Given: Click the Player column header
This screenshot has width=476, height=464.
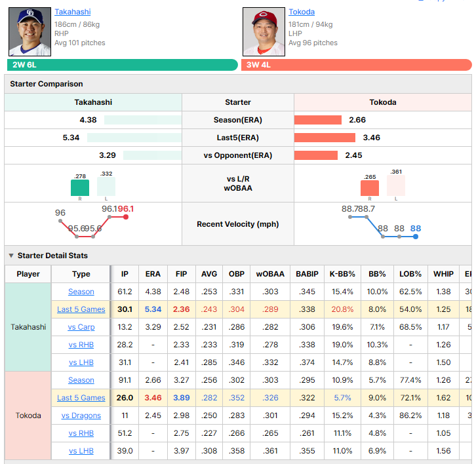Looking at the screenshot, I should pos(28,274).
